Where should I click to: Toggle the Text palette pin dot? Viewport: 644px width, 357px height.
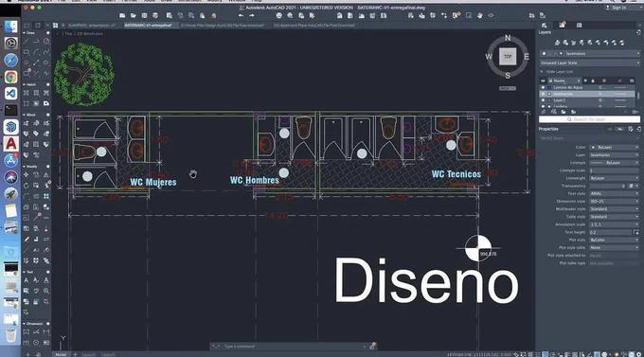[x=47, y=272]
